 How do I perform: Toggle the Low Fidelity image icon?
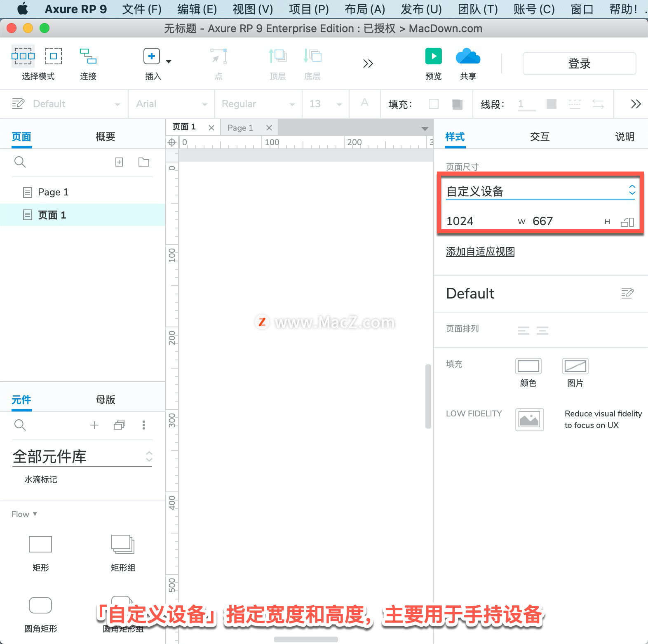pyautogui.click(x=529, y=420)
